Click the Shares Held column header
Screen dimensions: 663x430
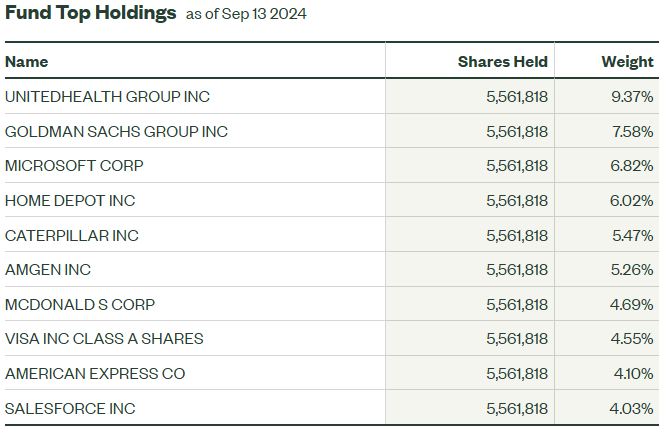(x=502, y=62)
